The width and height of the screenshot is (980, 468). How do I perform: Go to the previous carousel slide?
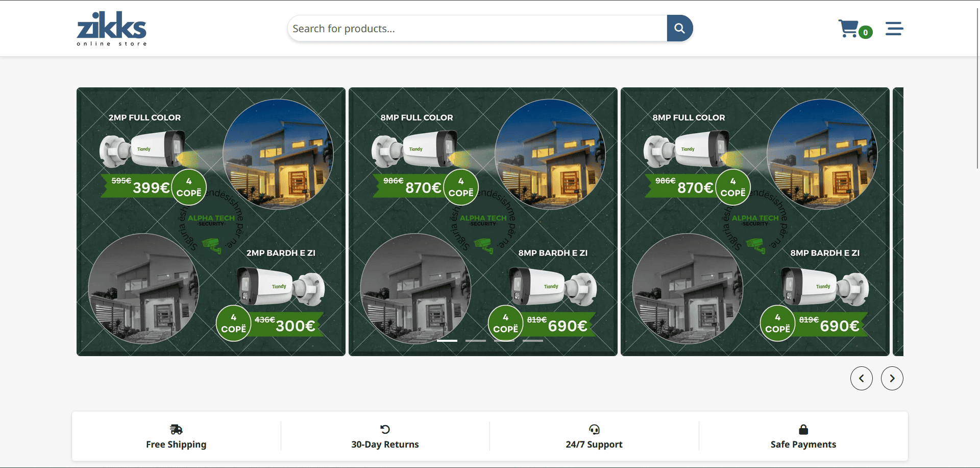861,378
